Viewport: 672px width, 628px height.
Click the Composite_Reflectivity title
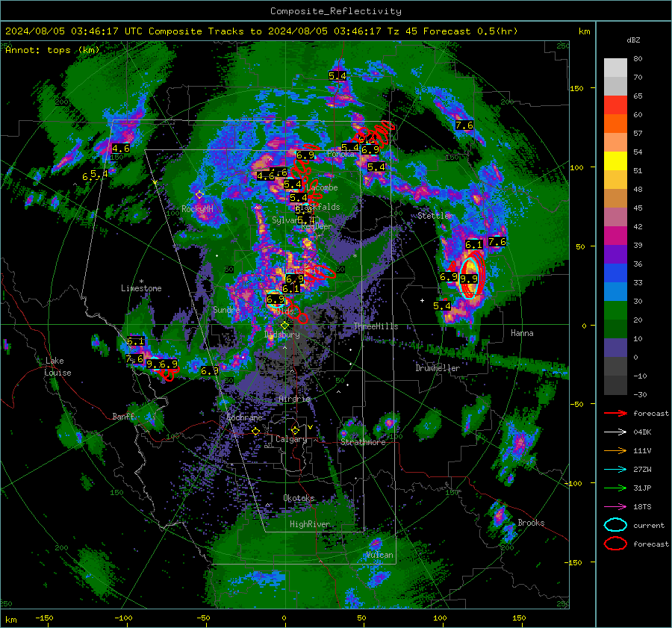pyautogui.click(x=336, y=11)
